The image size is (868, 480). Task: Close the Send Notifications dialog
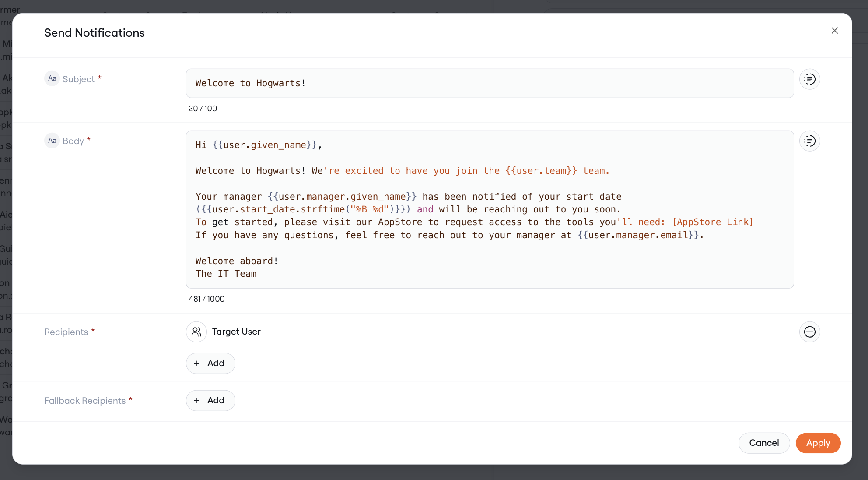tap(834, 31)
